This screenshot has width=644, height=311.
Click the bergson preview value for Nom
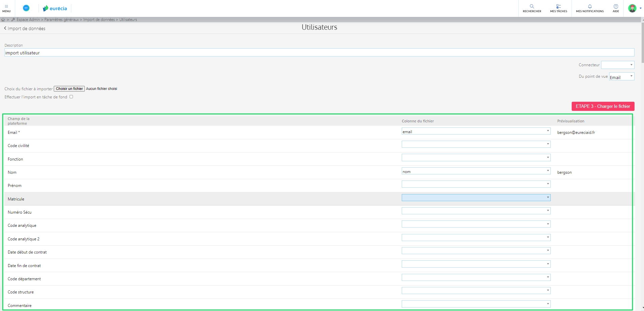pyautogui.click(x=564, y=172)
